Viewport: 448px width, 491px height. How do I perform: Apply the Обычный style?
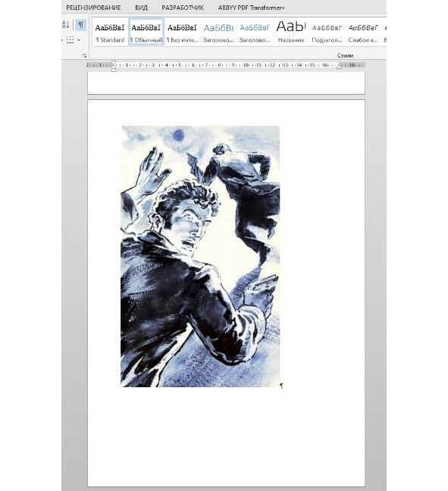[x=146, y=33]
